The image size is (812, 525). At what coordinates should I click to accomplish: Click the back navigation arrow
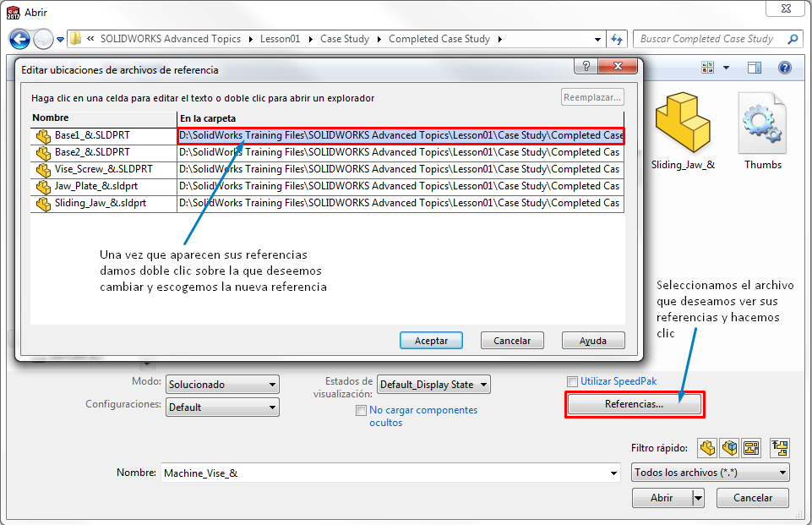[19, 39]
